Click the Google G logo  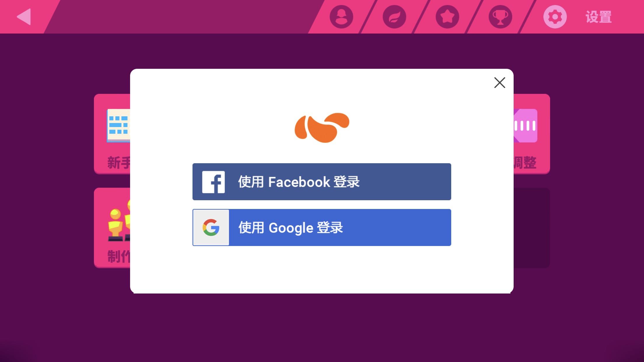pyautogui.click(x=211, y=227)
